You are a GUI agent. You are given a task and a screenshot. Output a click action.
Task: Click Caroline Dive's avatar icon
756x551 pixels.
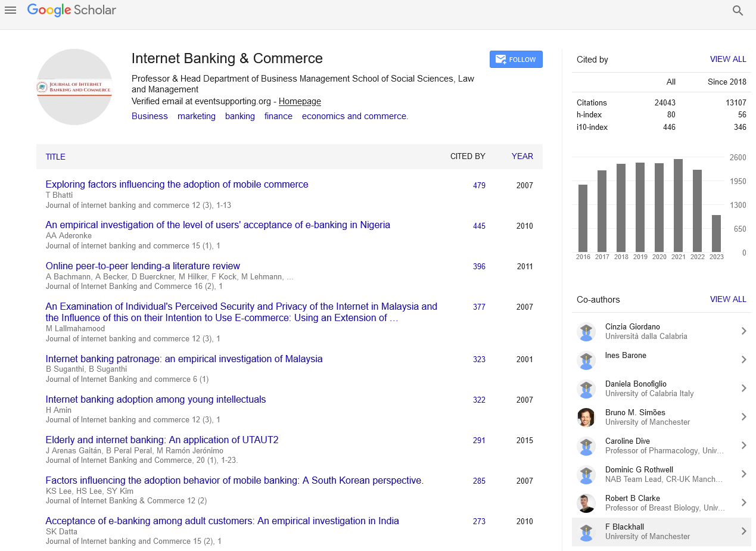pos(586,446)
